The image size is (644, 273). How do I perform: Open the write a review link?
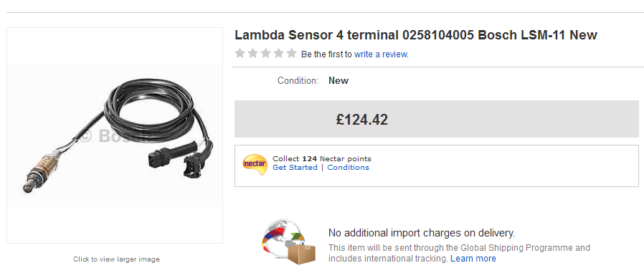(x=381, y=54)
